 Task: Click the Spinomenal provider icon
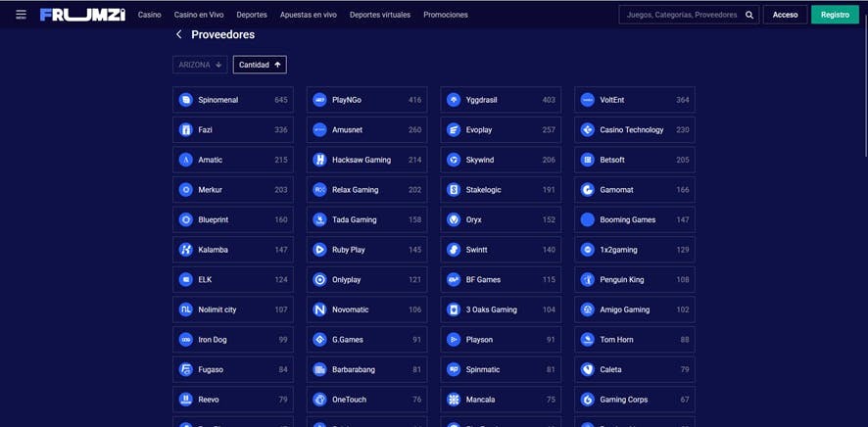tap(185, 100)
